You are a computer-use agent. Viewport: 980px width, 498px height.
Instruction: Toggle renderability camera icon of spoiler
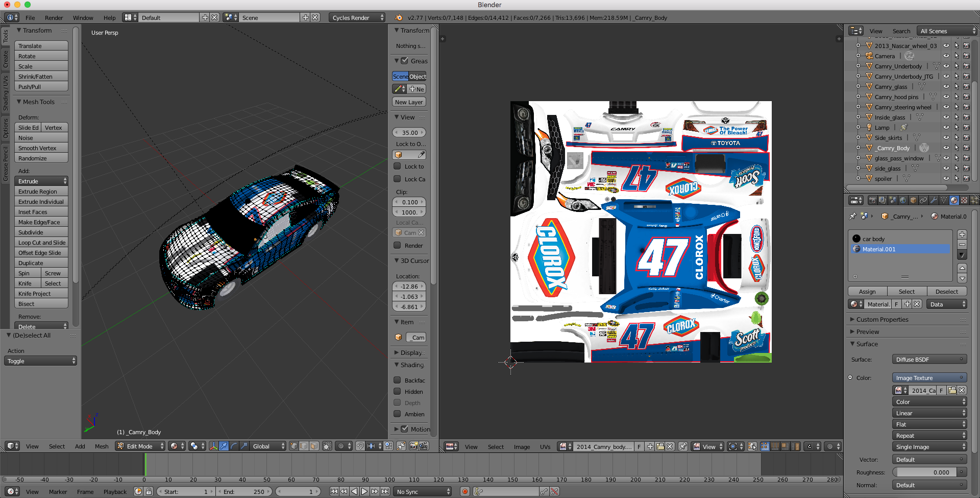tap(966, 178)
